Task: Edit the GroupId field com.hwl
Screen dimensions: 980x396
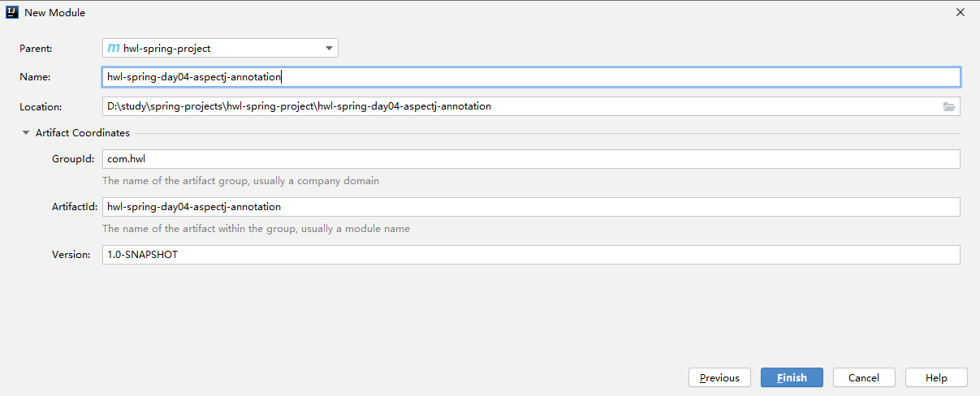Action: click(531, 159)
